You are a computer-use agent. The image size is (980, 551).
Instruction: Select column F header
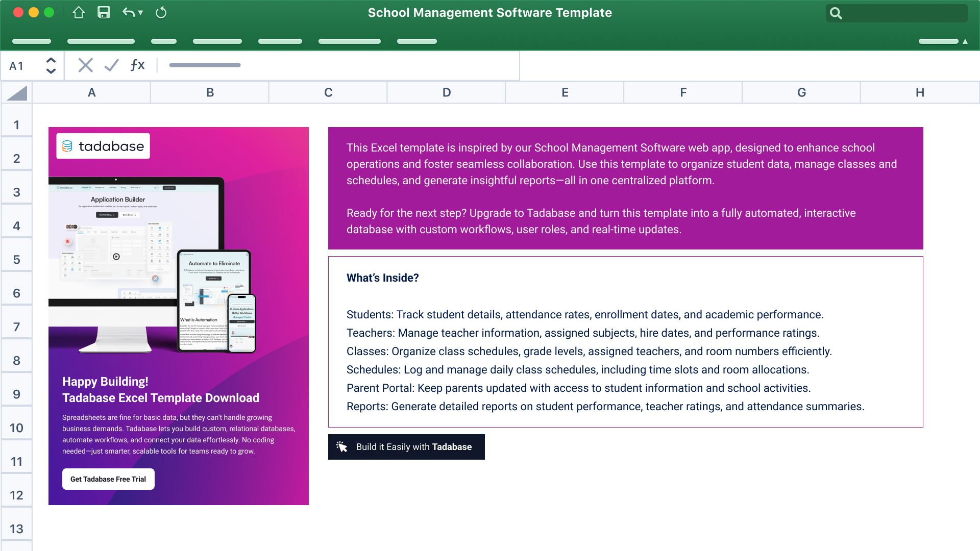tap(683, 93)
